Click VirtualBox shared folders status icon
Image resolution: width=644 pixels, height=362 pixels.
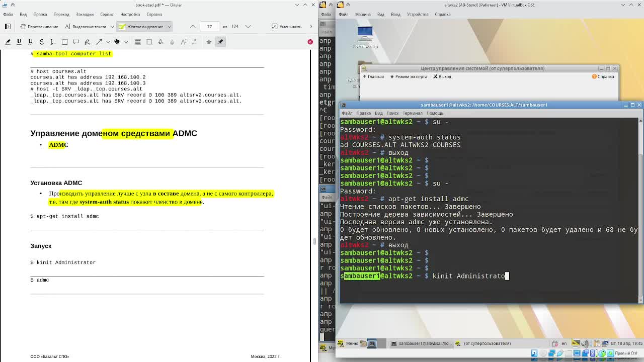pyautogui.click(x=568, y=353)
